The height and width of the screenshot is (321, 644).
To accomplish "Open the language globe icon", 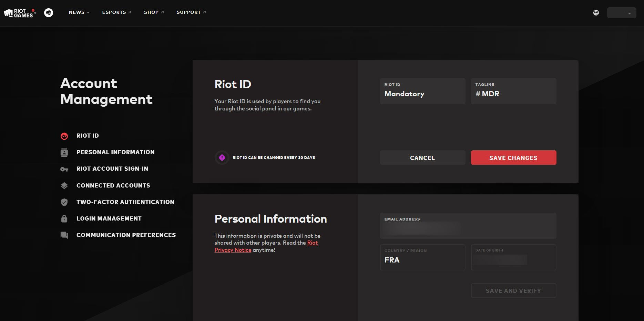I will (596, 13).
